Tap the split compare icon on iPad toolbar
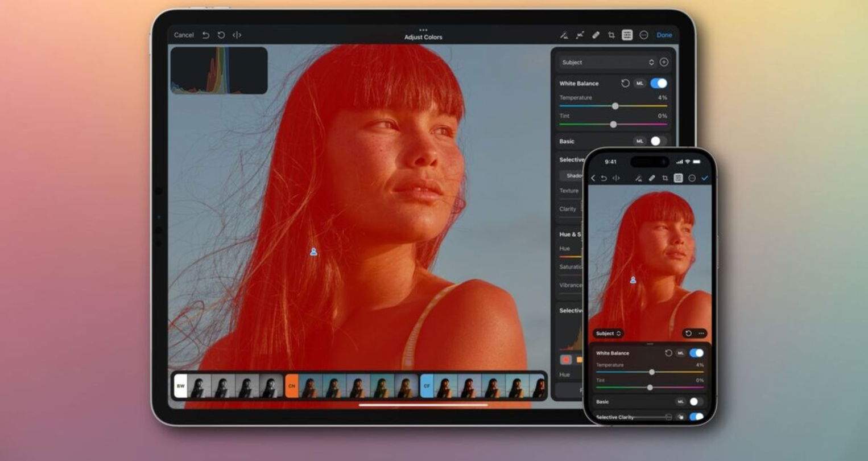The height and width of the screenshot is (461, 868). click(237, 35)
